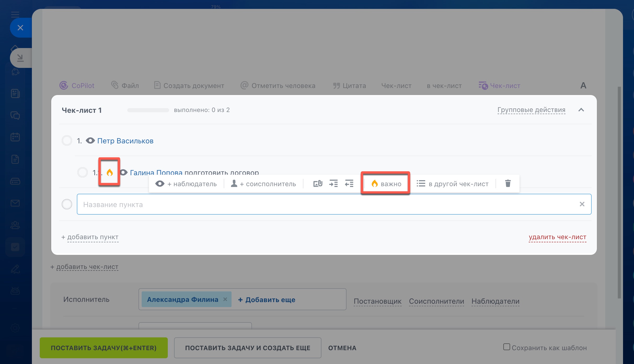The height and width of the screenshot is (364, 634).
Task: Insert a quote with Цитата
Action: (x=349, y=86)
